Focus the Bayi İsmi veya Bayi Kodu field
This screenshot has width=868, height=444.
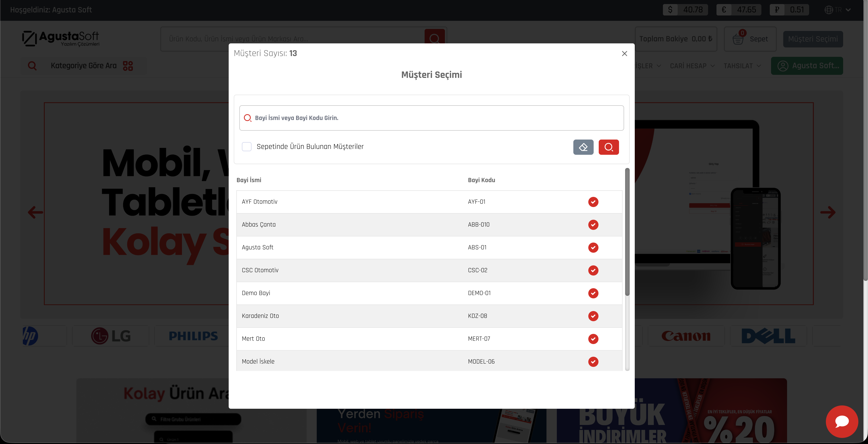tap(431, 118)
